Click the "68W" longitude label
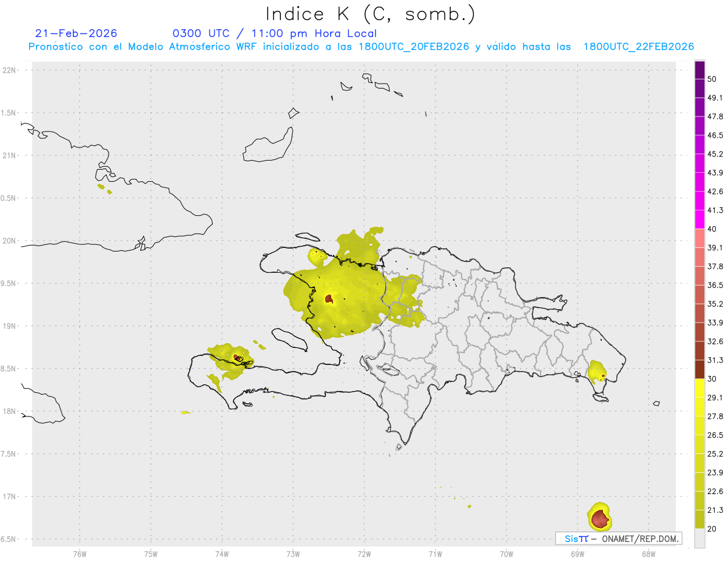The image size is (728, 562). (x=649, y=554)
